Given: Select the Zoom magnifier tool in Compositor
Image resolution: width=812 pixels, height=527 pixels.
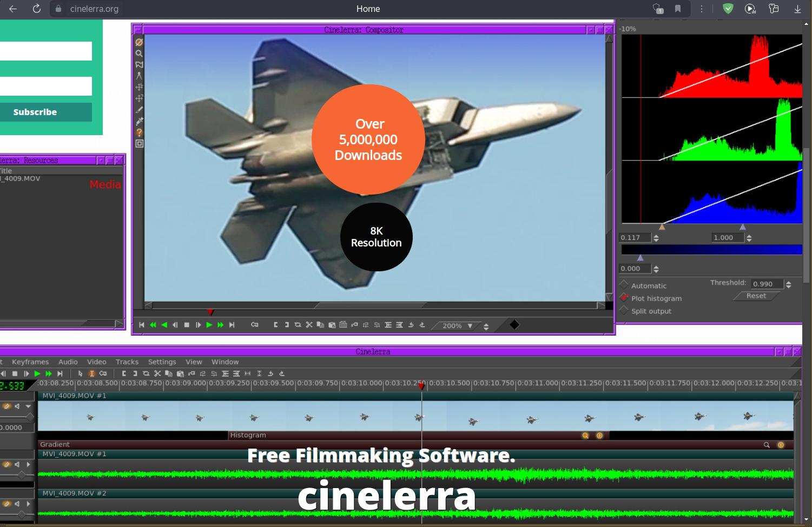Looking at the screenshot, I should pyautogui.click(x=139, y=54).
